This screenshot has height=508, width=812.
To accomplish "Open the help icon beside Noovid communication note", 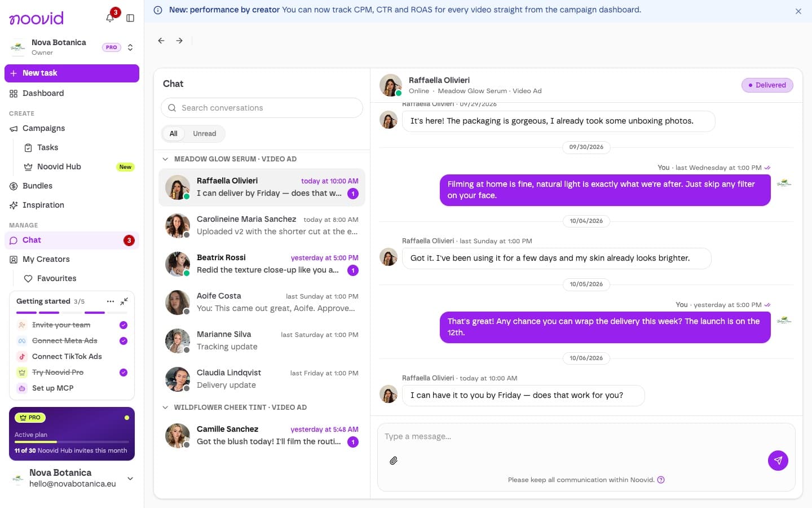I will pyautogui.click(x=661, y=480).
